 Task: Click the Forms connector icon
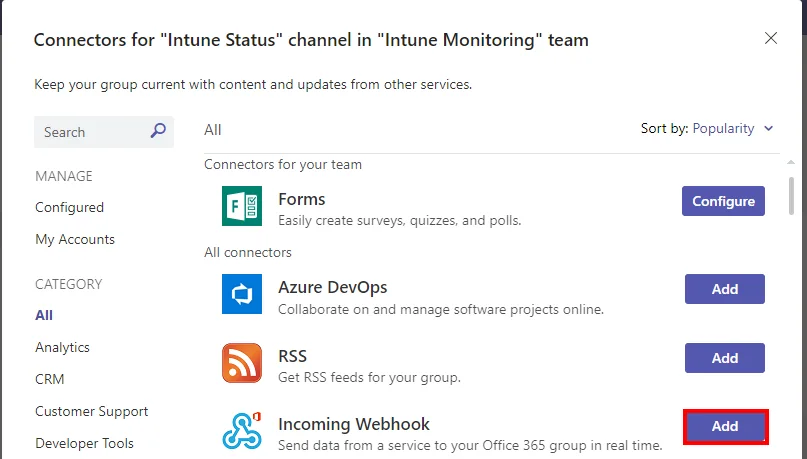tap(242, 206)
